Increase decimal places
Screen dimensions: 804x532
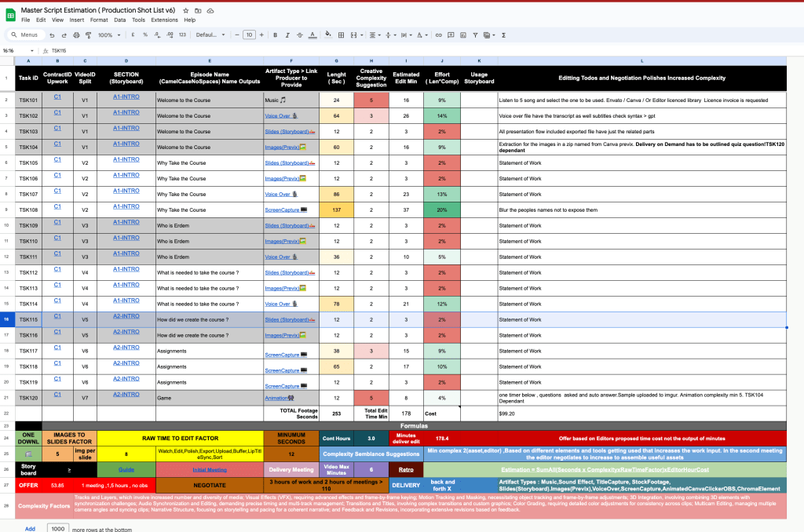coord(170,35)
